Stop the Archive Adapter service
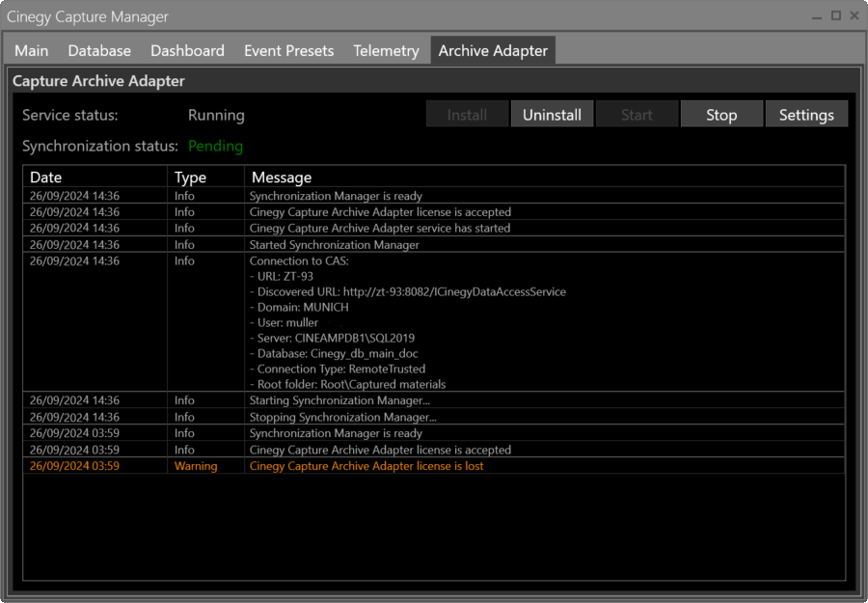868x603 pixels. coord(720,115)
